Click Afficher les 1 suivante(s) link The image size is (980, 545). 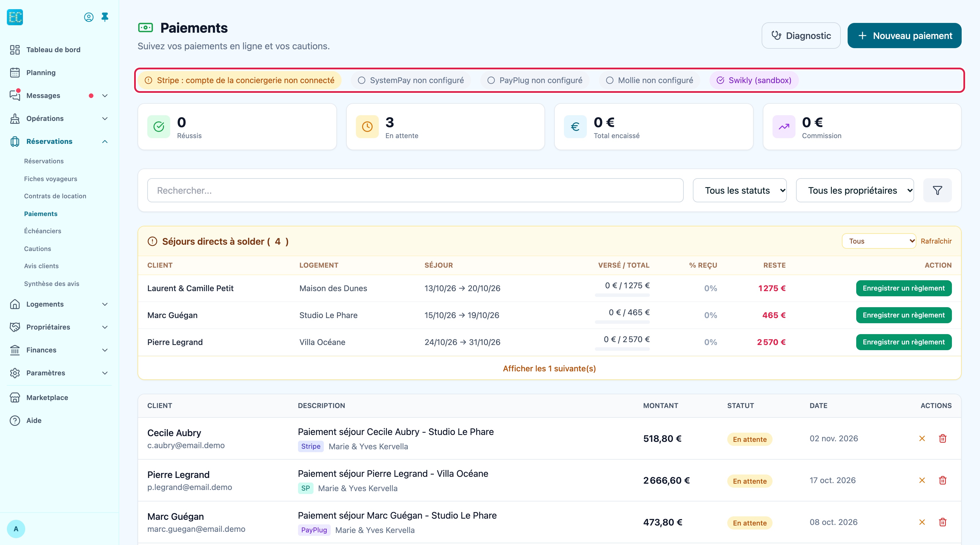[549, 368]
